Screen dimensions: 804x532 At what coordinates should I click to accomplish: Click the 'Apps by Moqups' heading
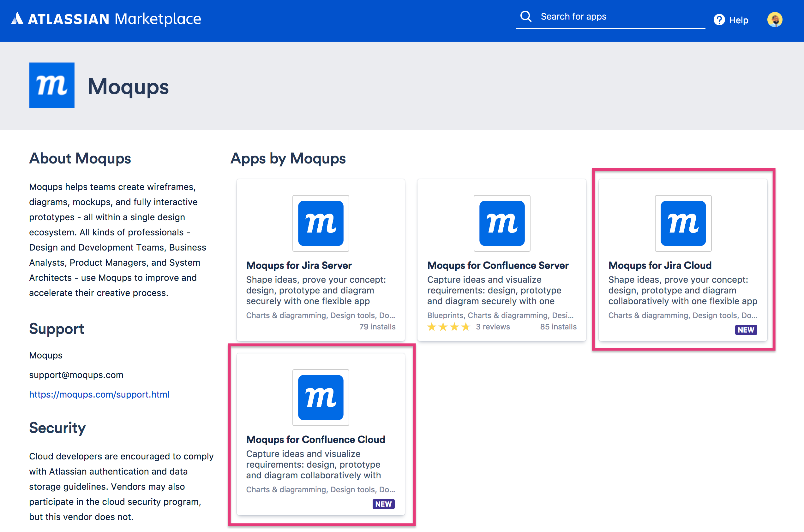(x=288, y=158)
